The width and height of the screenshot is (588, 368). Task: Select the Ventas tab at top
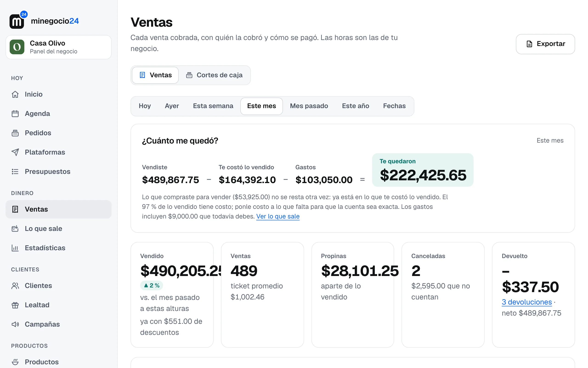pos(155,75)
